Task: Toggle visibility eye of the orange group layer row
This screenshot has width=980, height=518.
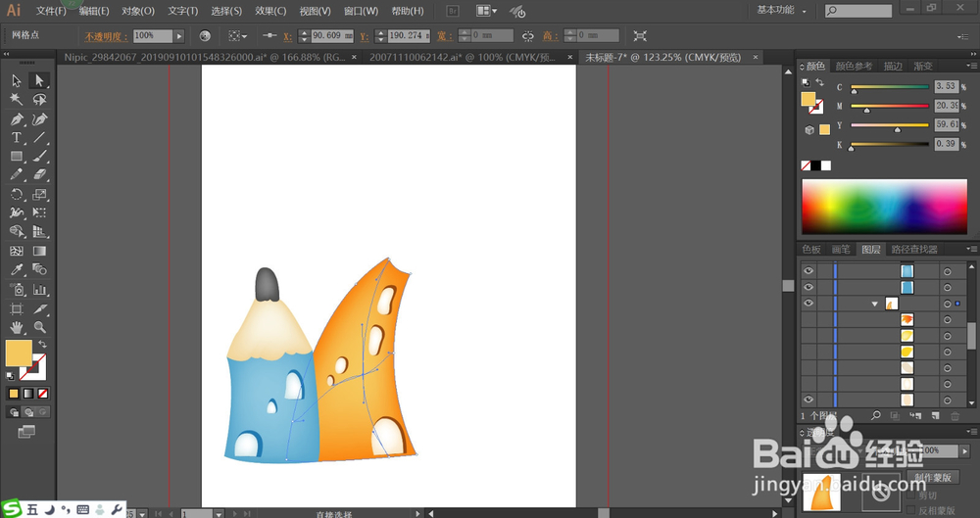Action: (x=808, y=303)
